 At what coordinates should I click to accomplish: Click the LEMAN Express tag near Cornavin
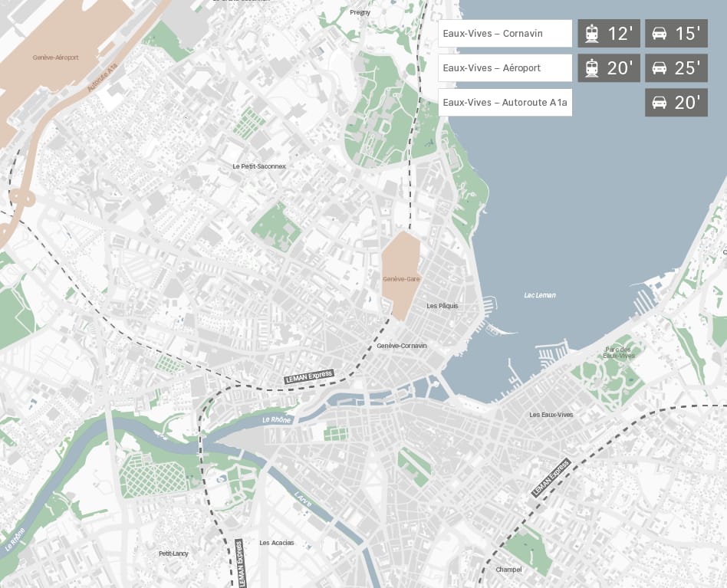pos(309,376)
